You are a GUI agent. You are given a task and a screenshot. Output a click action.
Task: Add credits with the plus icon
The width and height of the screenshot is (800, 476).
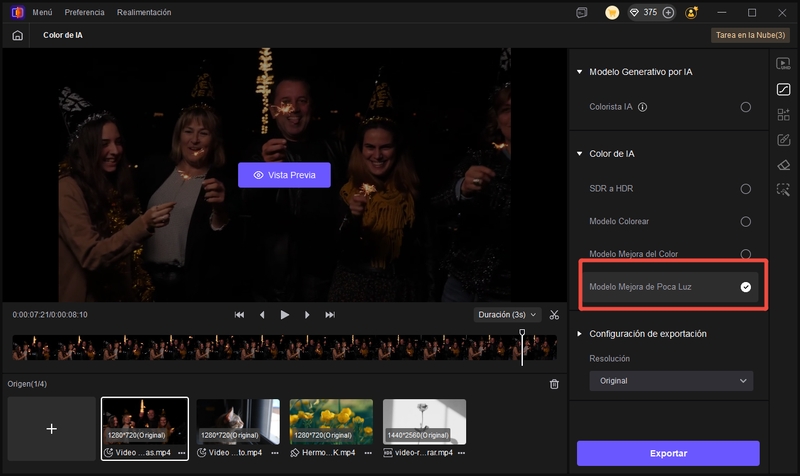point(668,13)
